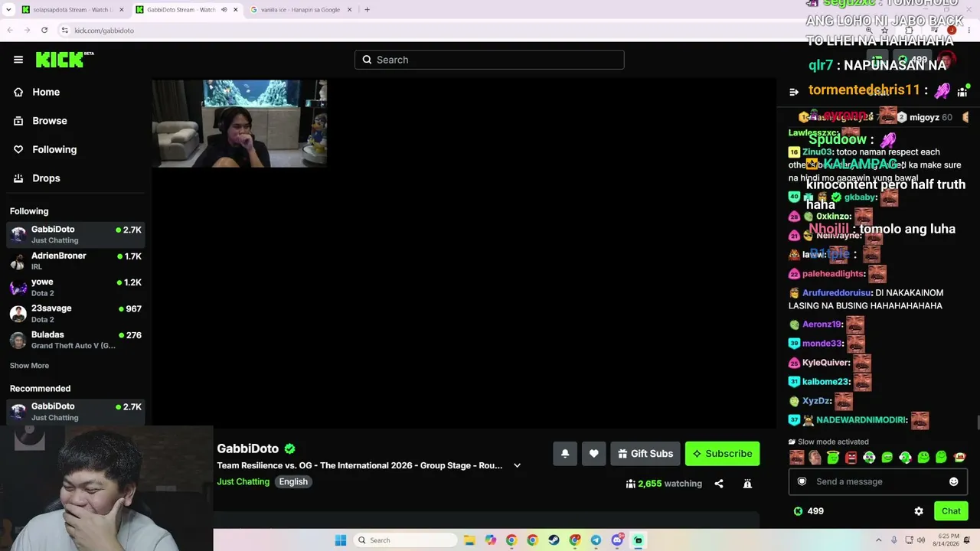Click the stream webcam video
The height and width of the screenshot is (551, 980).
click(239, 123)
